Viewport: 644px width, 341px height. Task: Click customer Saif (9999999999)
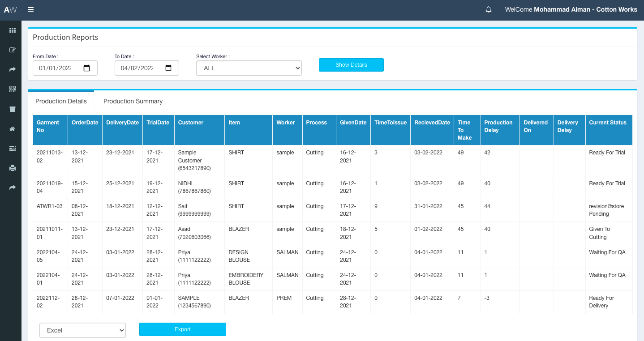[194, 210]
